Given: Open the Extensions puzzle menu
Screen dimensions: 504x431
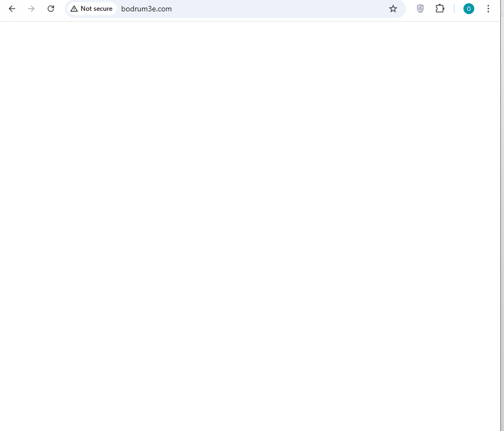Looking at the screenshot, I should click(x=440, y=9).
